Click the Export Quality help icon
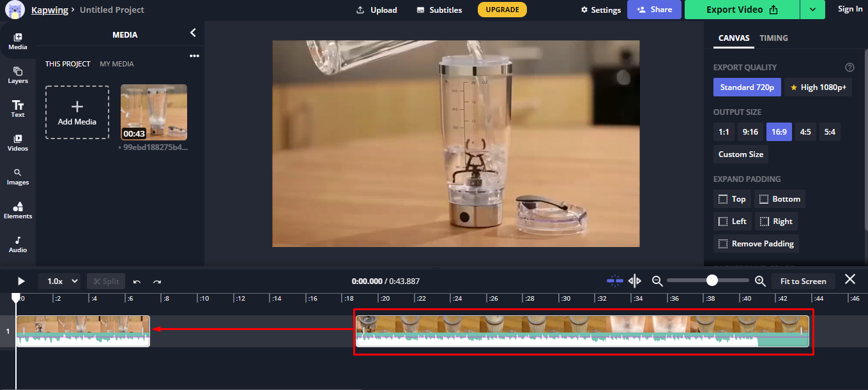Viewport: 868px width, 390px height. pos(849,67)
